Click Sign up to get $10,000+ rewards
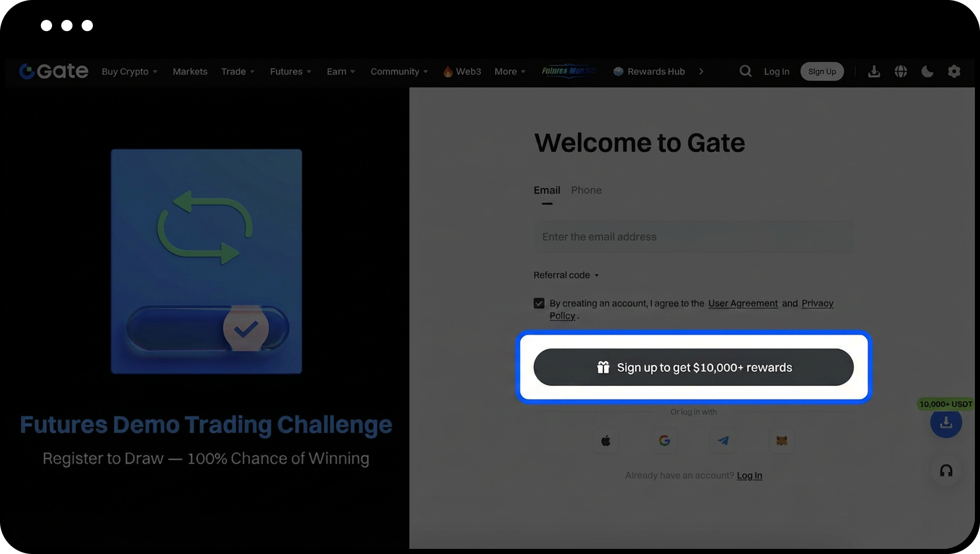 pos(693,367)
